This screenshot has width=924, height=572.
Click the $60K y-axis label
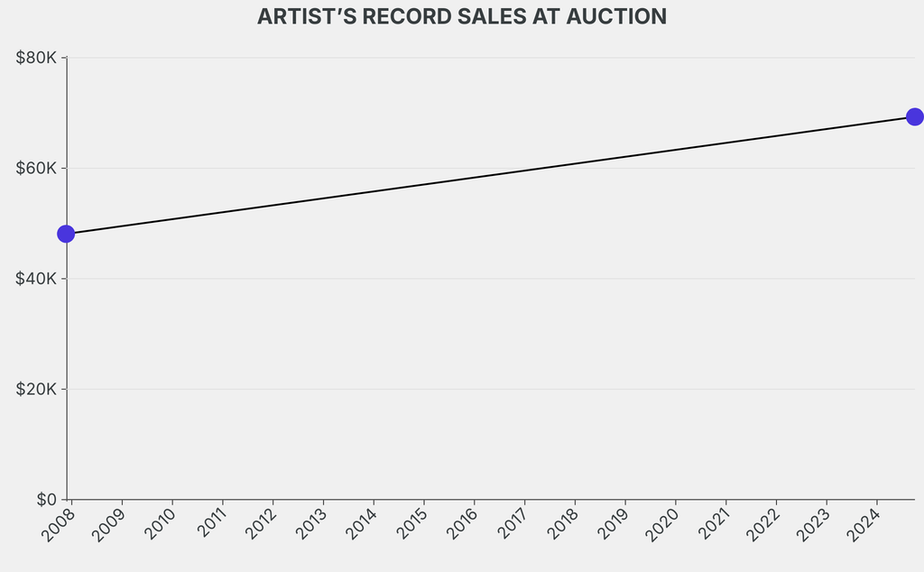(x=37, y=169)
